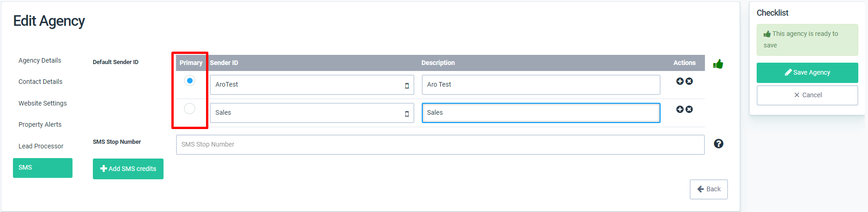This screenshot has height=212, width=868.
Task: Click the Save Agency button
Action: tap(807, 73)
